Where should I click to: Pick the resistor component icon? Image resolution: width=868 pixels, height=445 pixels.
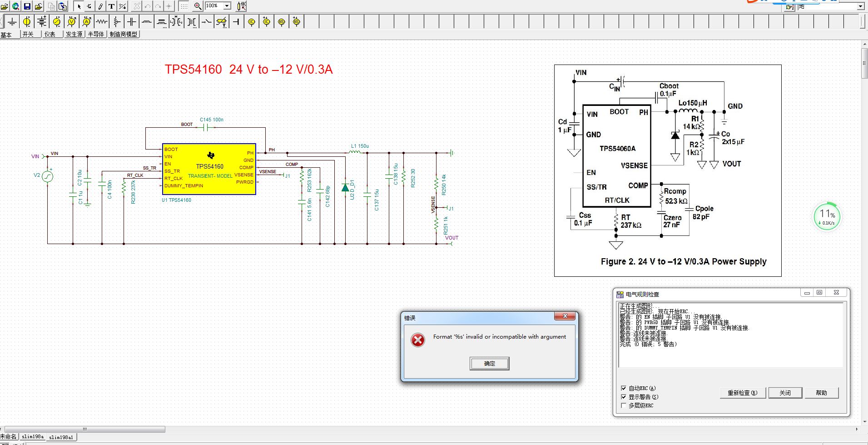point(101,21)
